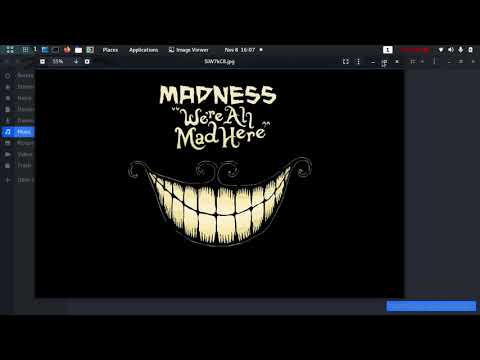Open the Applications menu
Image resolution: width=480 pixels, height=360 pixels.
pyautogui.click(x=144, y=50)
